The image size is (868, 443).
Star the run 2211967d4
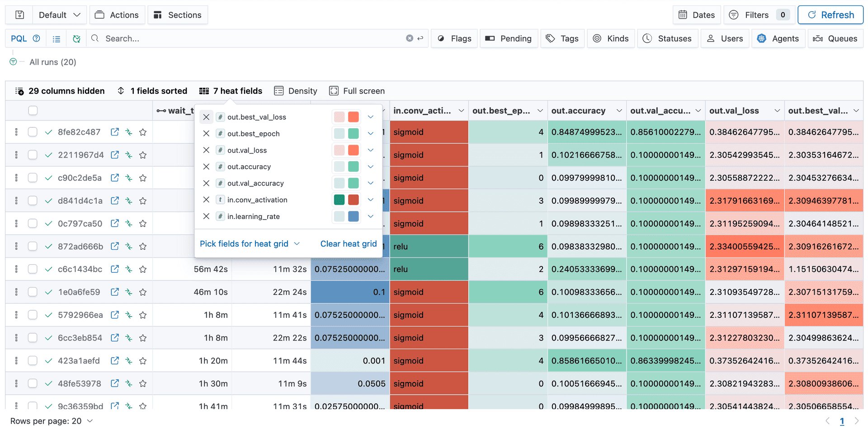[143, 155]
